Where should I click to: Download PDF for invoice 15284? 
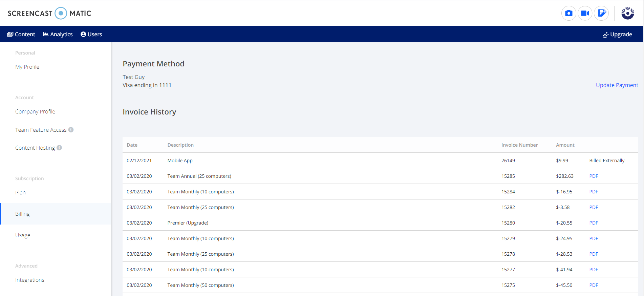(x=594, y=192)
